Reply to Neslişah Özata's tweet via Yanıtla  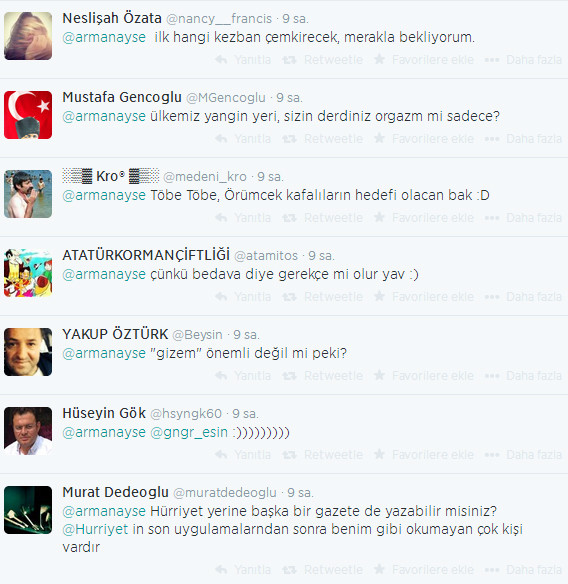point(243,60)
